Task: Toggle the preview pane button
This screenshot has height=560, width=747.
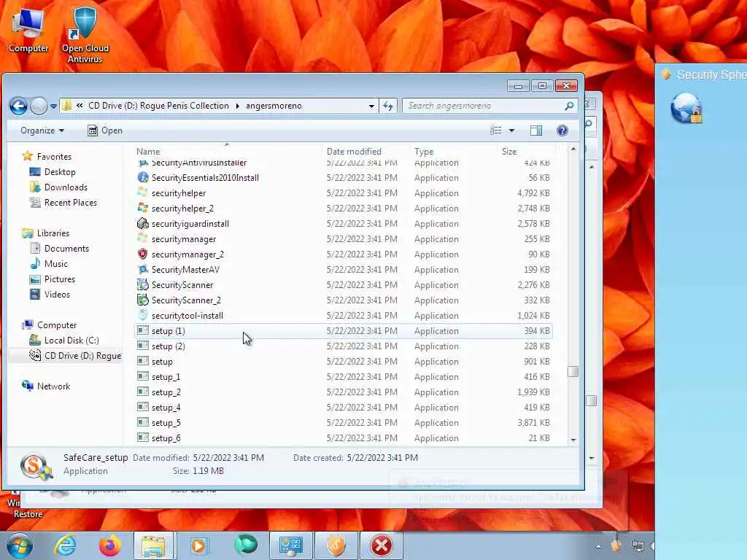Action: 536,131
